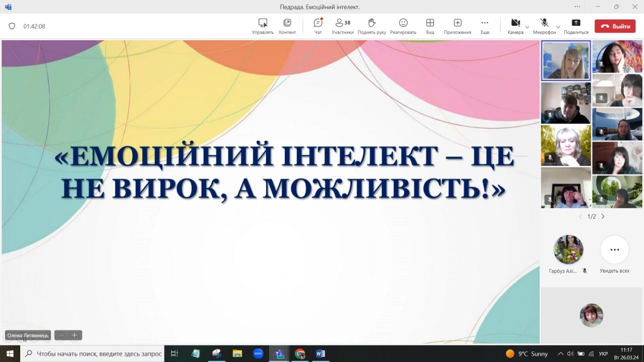The image size is (644, 362).
Task: Expand camera options dropdown arrow
Action: tap(528, 27)
